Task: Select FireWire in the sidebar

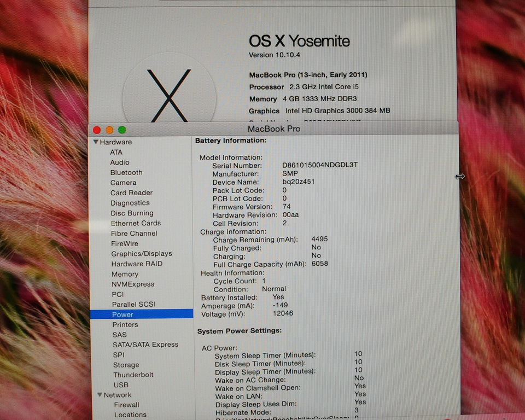Action: pyautogui.click(x=124, y=243)
